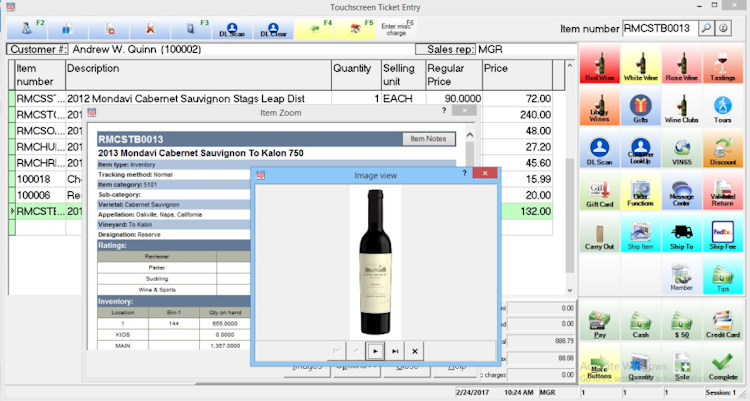The image size is (750, 401).
Task: Open the Tours category
Action: point(723,106)
